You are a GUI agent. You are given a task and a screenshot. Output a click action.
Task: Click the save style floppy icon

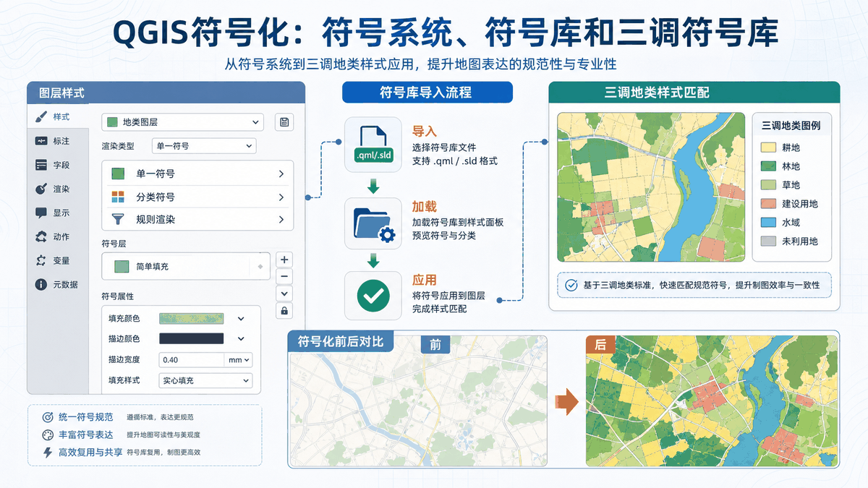coord(284,122)
